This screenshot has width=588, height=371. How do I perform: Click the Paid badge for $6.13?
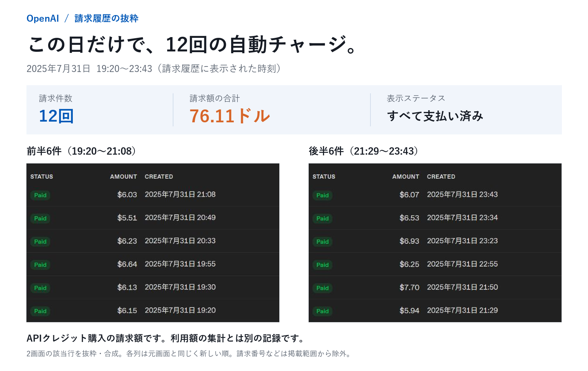pos(40,288)
